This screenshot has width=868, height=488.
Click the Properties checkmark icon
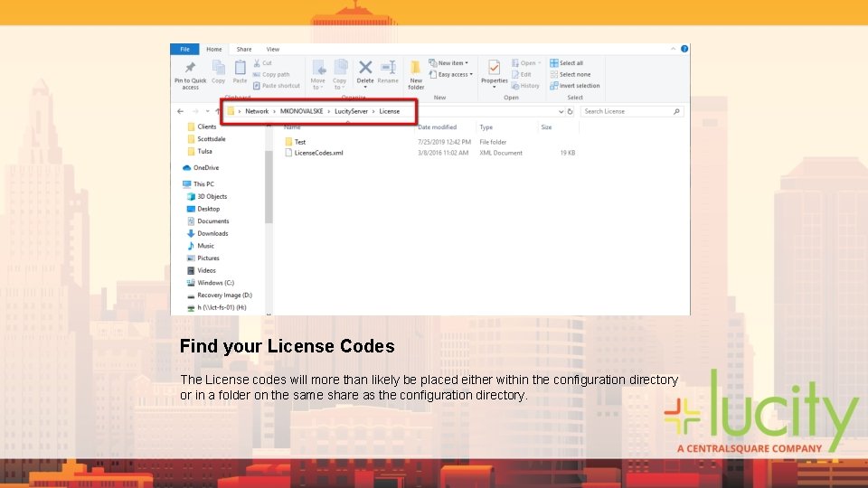click(x=494, y=68)
